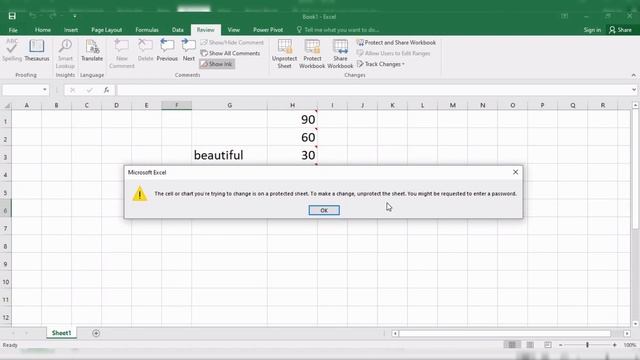Switch to the Insert tab
The image size is (640, 360).
pyautogui.click(x=71, y=30)
